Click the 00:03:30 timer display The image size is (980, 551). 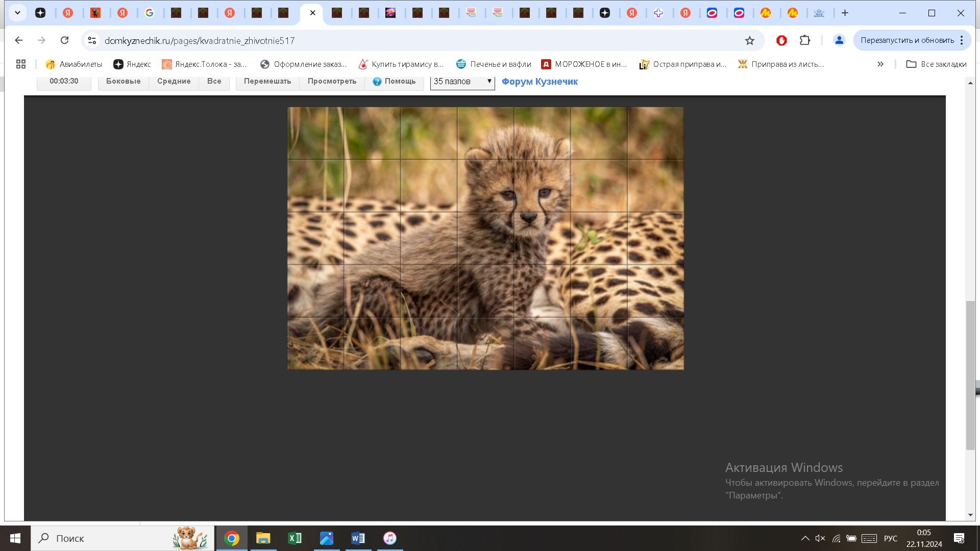click(x=64, y=82)
